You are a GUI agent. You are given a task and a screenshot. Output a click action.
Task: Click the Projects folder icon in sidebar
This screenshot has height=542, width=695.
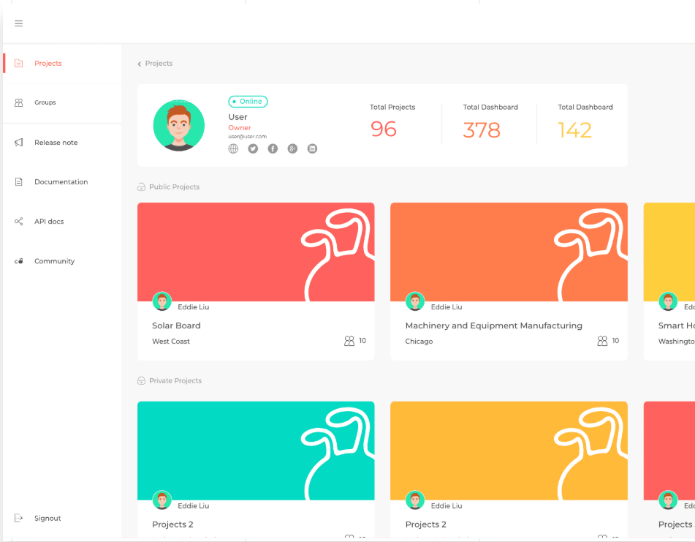tap(19, 63)
